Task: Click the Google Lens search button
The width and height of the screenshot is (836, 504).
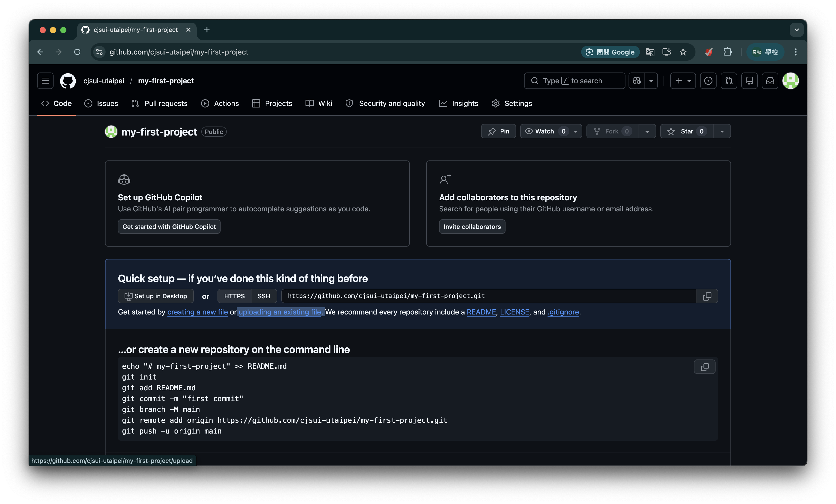Action: [x=610, y=52]
